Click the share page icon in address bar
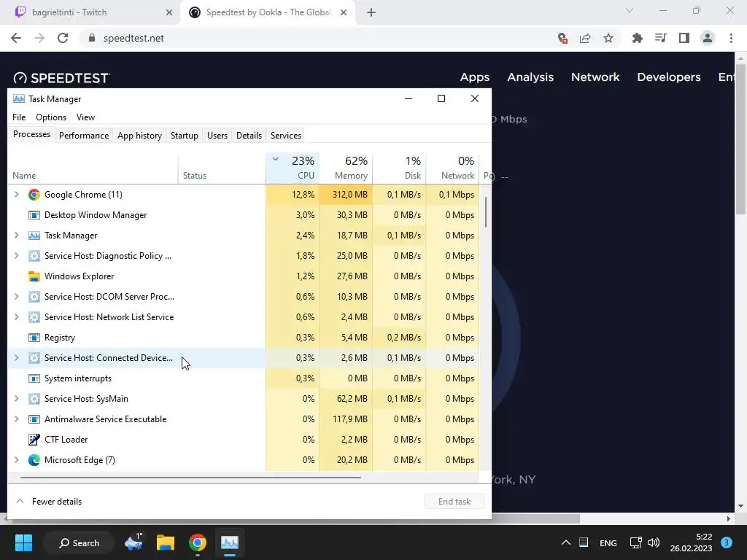This screenshot has width=747, height=560. click(x=585, y=38)
